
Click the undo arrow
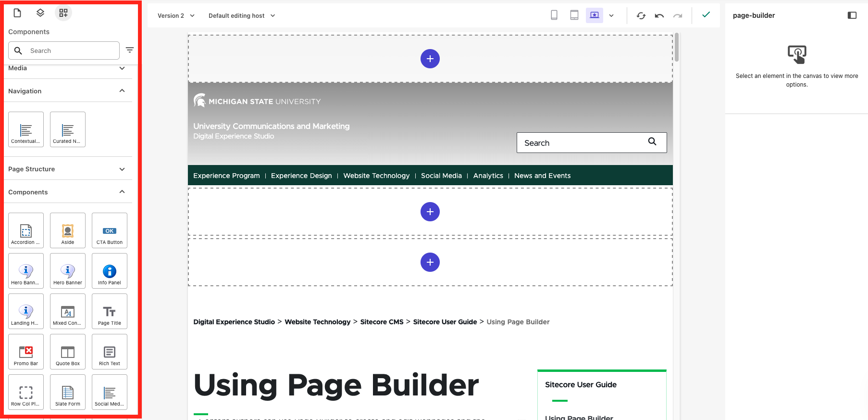coord(659,15)
